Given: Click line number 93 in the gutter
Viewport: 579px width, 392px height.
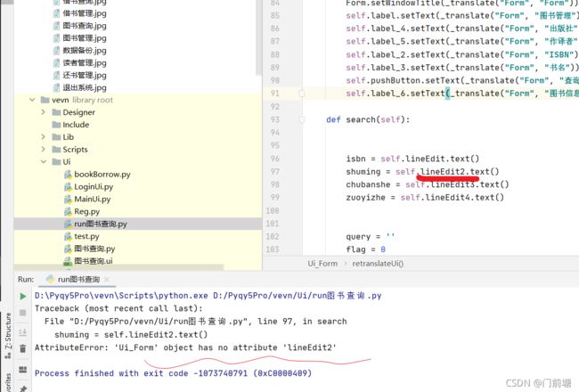Looking at the screenshot, I should pos(274,119).
